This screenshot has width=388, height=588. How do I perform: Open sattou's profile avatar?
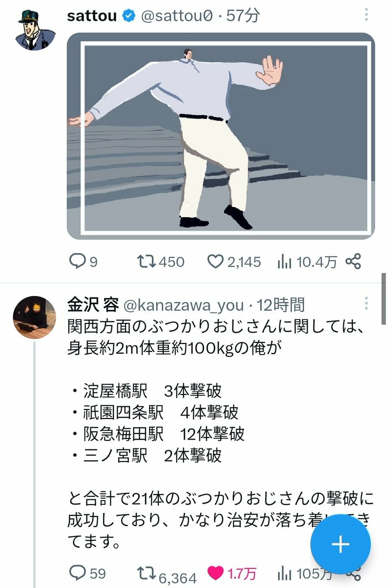click(x=35, y=29)
